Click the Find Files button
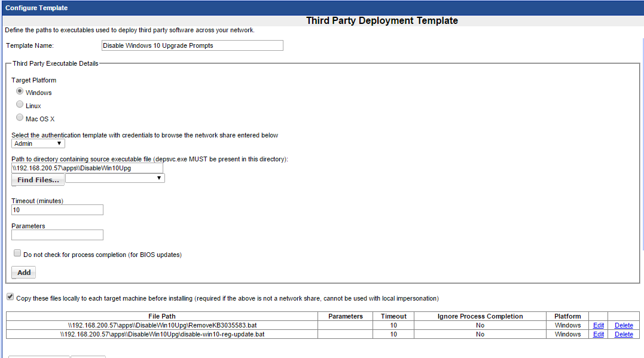This screenshot has height=358, width=644. click(x=38, y=180)
